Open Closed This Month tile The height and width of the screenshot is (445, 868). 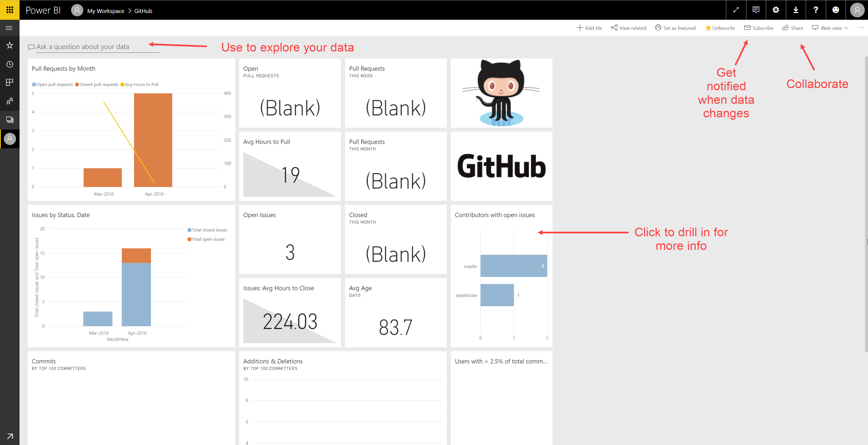pos(395,239)
